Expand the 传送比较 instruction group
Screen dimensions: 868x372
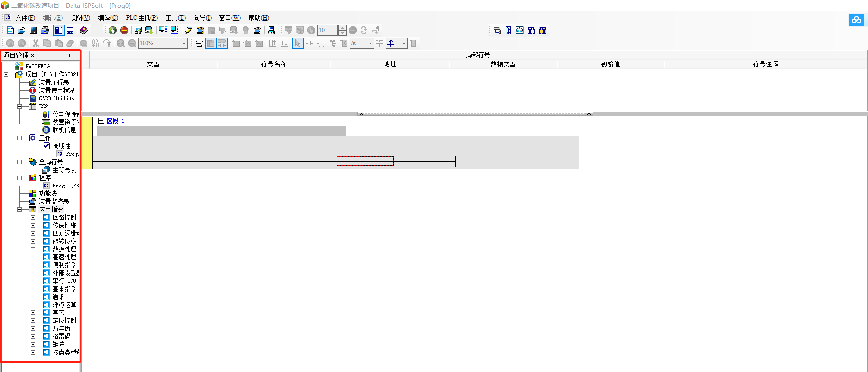point(33,225)
